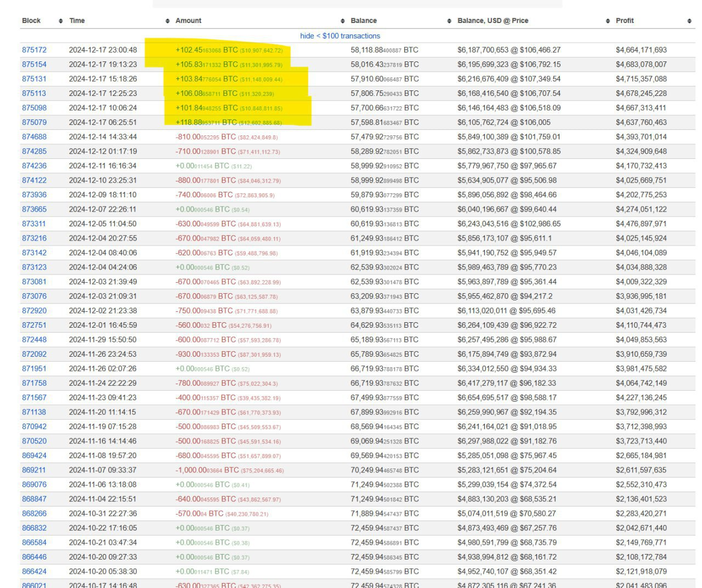Sort table using Time column arrows
Viewport: 702px width, 588px height.
tap(167, 21)
